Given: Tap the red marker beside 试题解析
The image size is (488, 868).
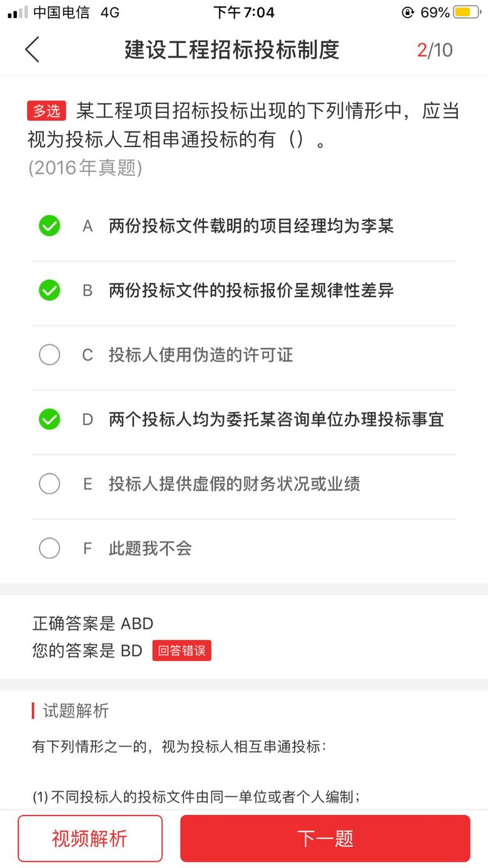Looking at the screenshot, I should (x=33, y=711).
